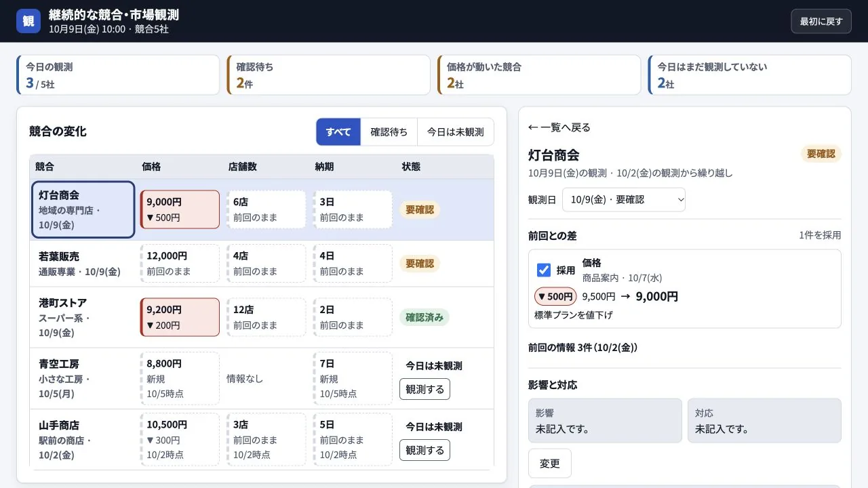Click 若葉販売 delivery cell 4日
This screenshot has width=868, height=488.
pyautogui.click(x=353, y=264)
